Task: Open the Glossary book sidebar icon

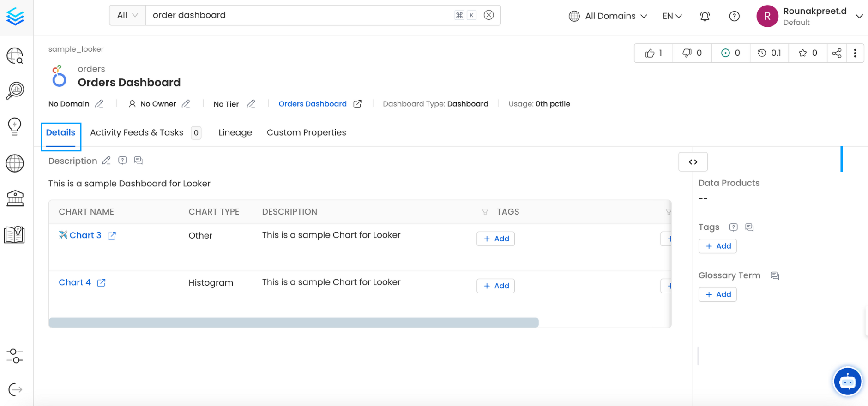Action: pos(14,234)
